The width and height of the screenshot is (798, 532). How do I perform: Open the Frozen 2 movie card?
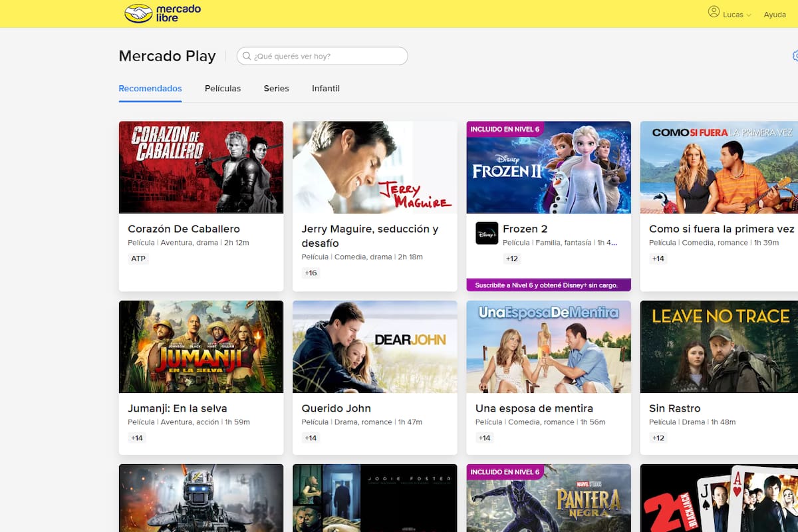[549, 167]
